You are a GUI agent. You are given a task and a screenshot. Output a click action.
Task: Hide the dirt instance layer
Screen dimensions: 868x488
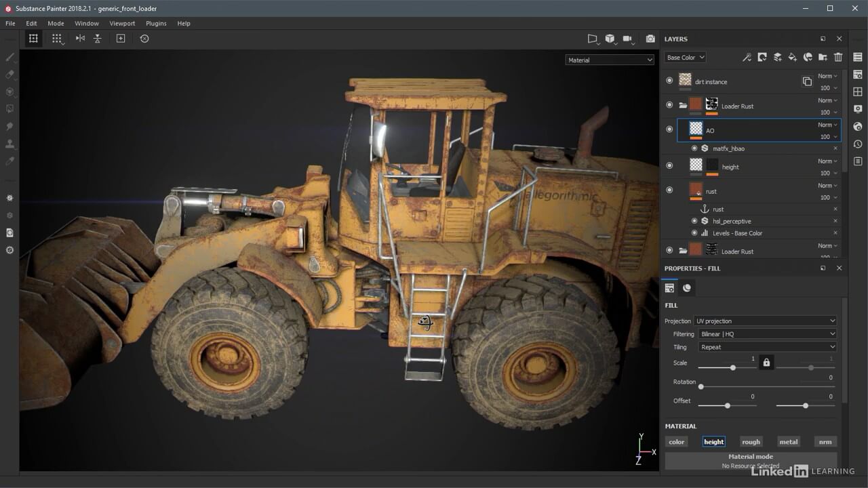pos(669,81)
